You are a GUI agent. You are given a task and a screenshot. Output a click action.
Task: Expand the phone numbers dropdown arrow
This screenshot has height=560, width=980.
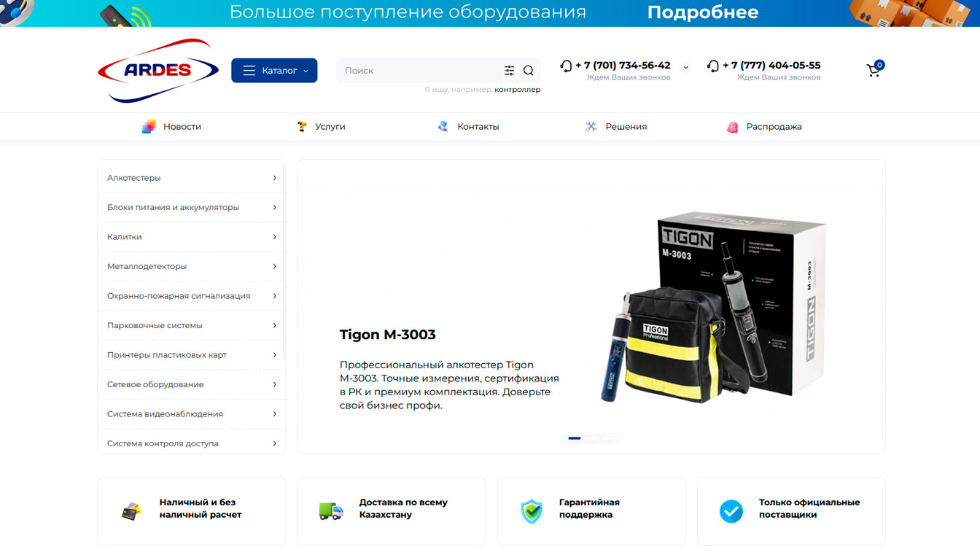(x=685, y=68)
